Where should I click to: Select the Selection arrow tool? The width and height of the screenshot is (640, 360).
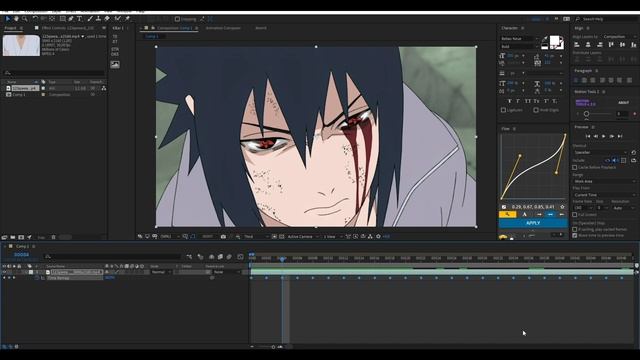click(8, 19)
